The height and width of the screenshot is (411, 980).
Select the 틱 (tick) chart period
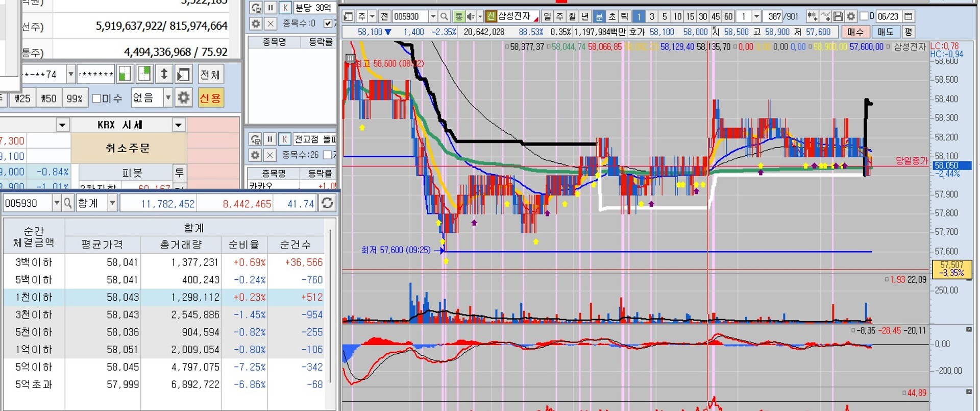[x=624, y=16]
